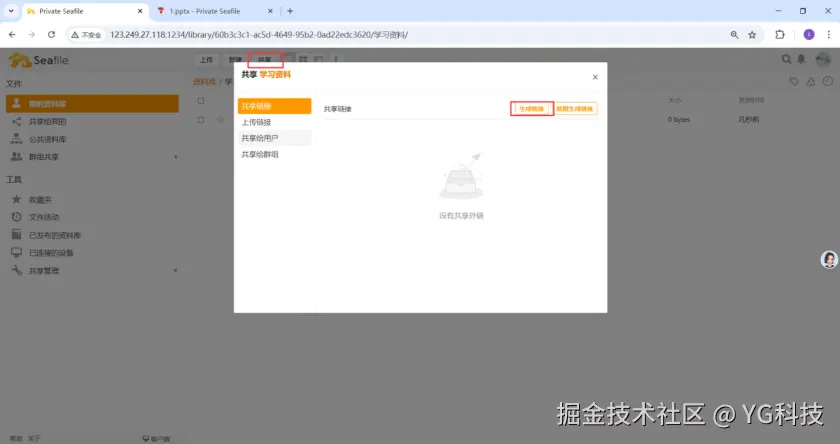
Task: Open the Chrome three-dot menu
Action: 829,35
